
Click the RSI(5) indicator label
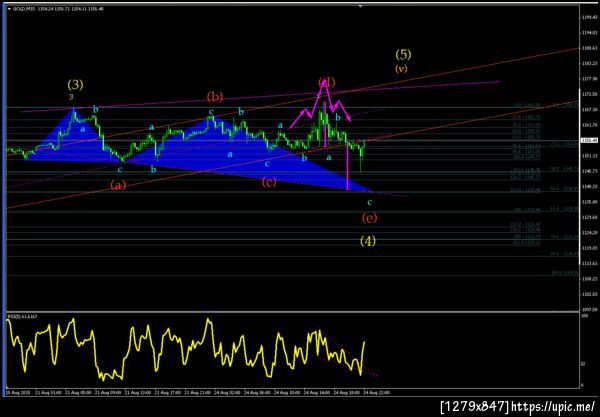point(23,317)
